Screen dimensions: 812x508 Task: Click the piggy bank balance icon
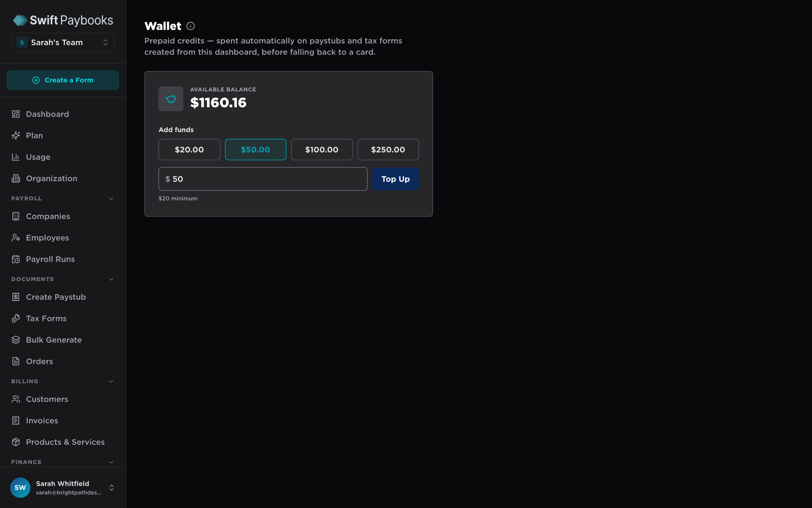coord(171,99)
